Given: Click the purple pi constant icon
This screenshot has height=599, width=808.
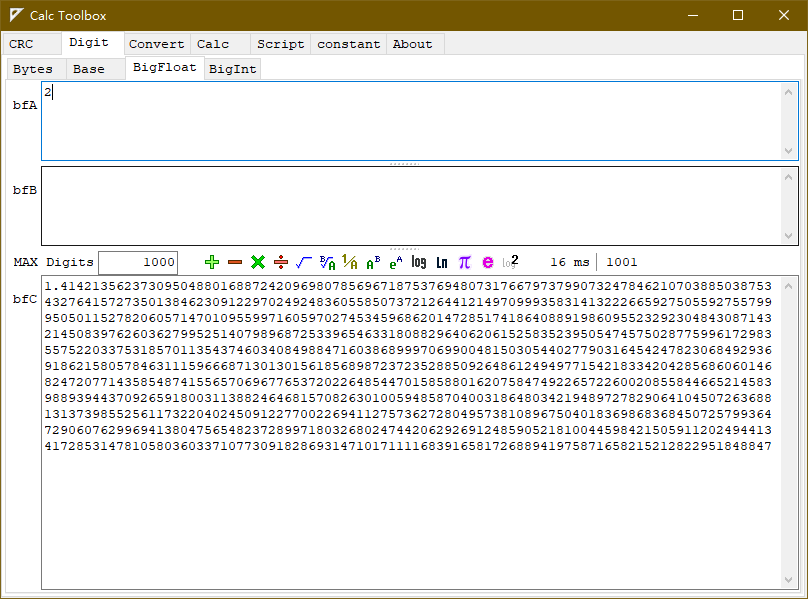Looking at the screenshot, I should pos(465,262).
